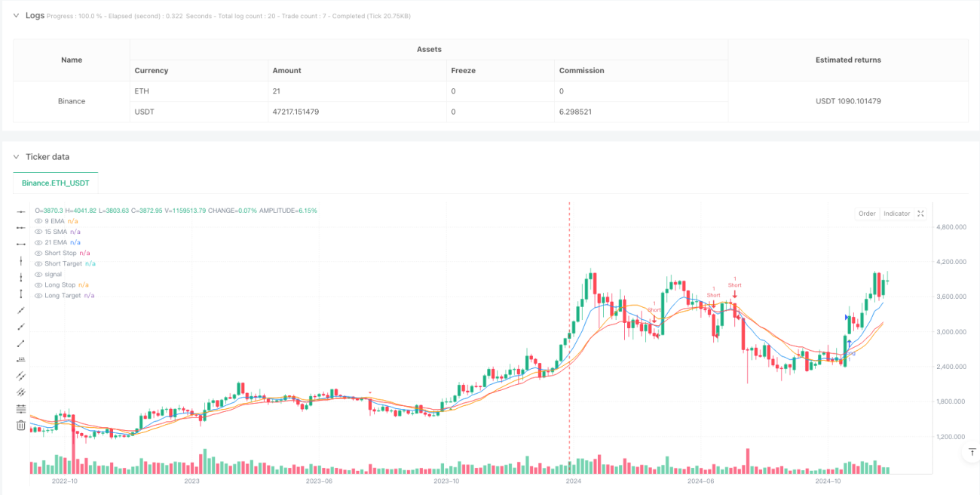Enter fullscreen chart mode
The image size is (980, 495).
(921, 214)
